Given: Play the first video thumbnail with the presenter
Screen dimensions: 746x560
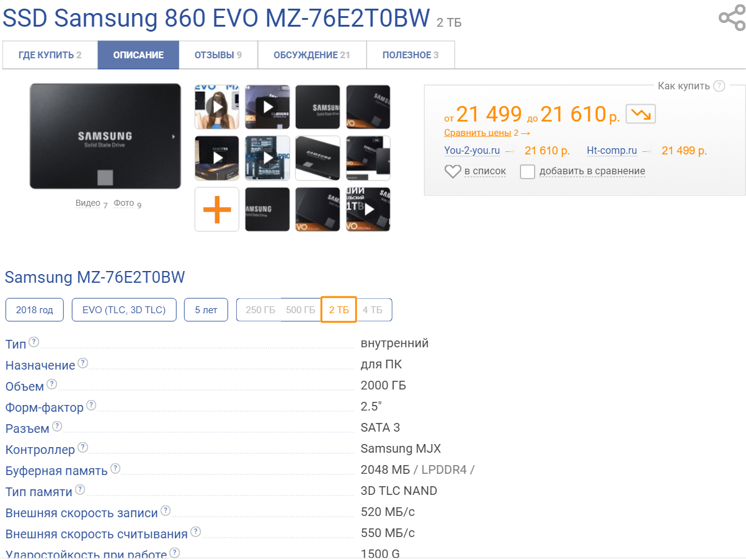Looking at the screenshot, I should coord(217,107).
